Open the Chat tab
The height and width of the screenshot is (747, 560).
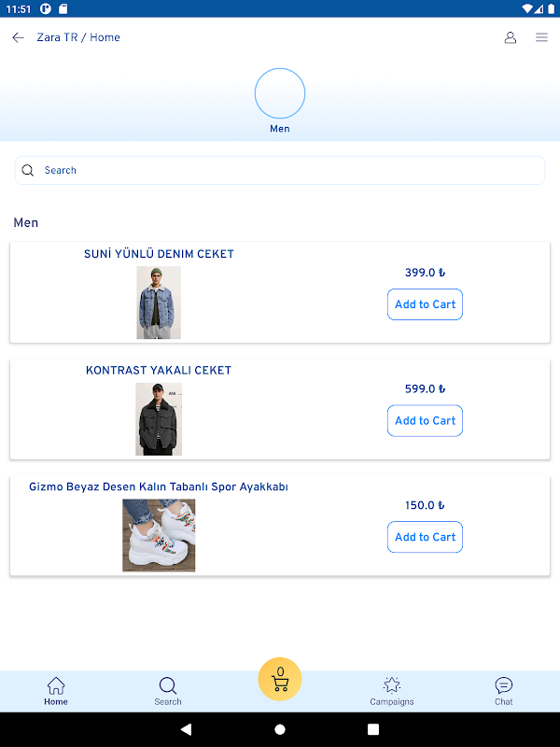[x=504, y=691]
